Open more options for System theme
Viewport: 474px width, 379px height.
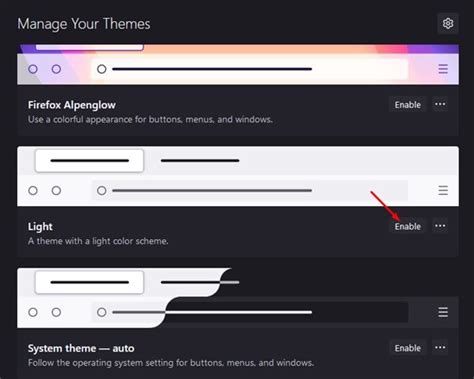[x=440, y=348]
